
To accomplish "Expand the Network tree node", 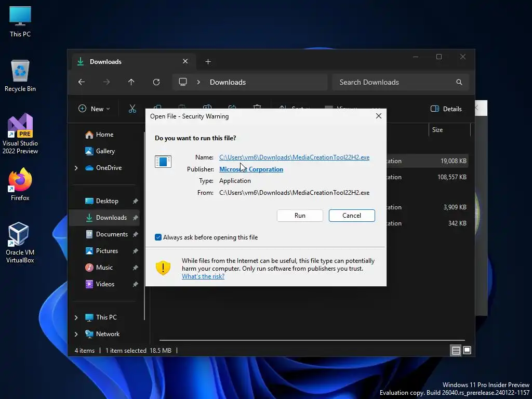I will pos(76,334).
